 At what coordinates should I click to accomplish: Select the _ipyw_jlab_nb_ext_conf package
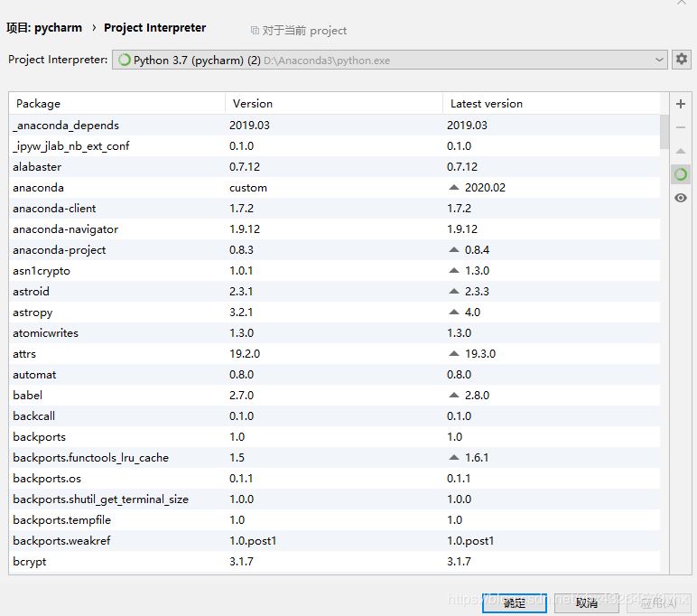point(334,146)
